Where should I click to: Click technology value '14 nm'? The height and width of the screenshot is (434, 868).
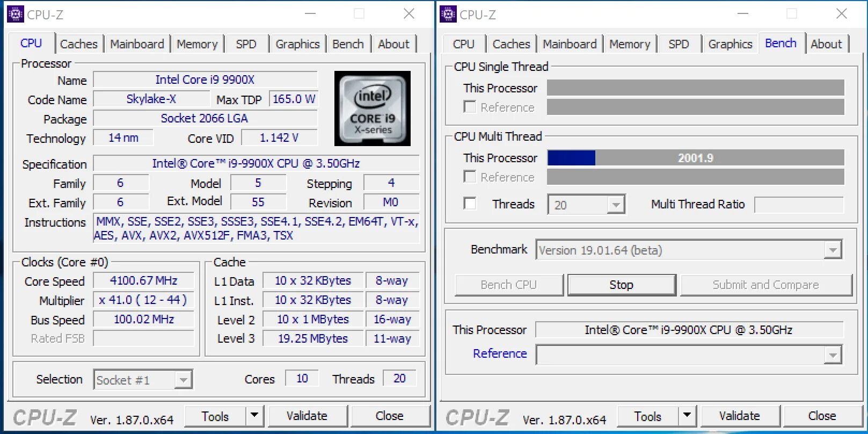(123, 138)
